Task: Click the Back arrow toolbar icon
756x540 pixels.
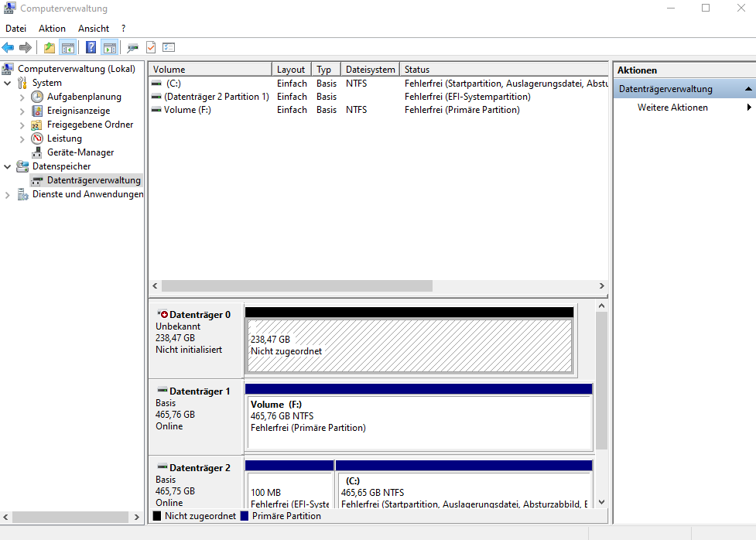Action: pos(9,47)
